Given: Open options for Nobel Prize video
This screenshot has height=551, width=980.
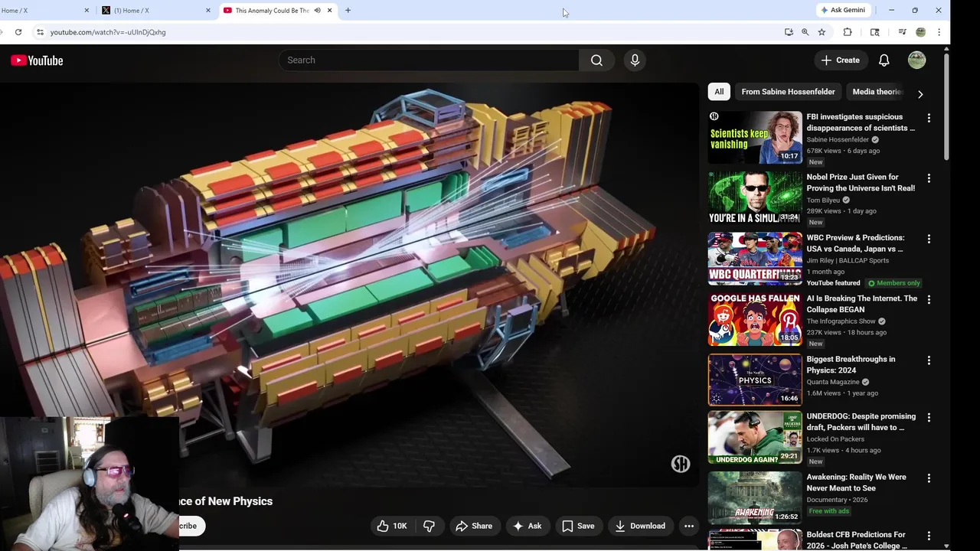Looking at the screenshot, I should [x=929, y=178].
